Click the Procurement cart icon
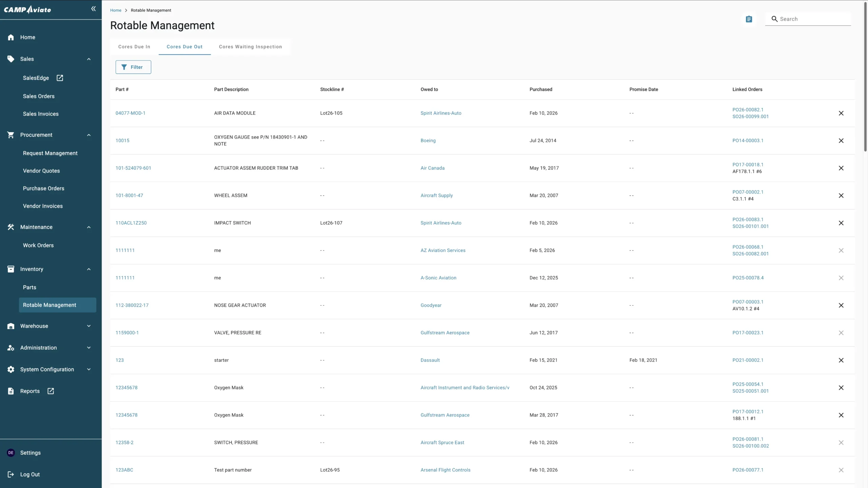 click(11, 135)
